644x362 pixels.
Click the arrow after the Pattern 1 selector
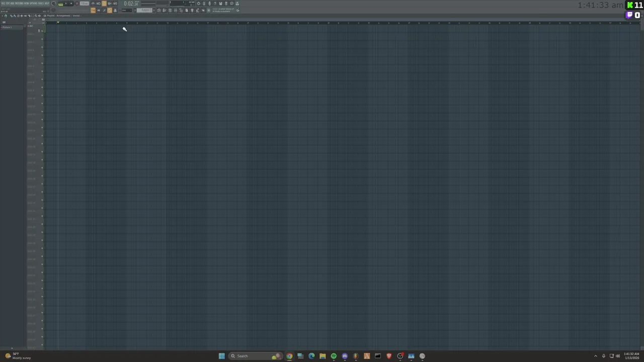tap(154, 10)
